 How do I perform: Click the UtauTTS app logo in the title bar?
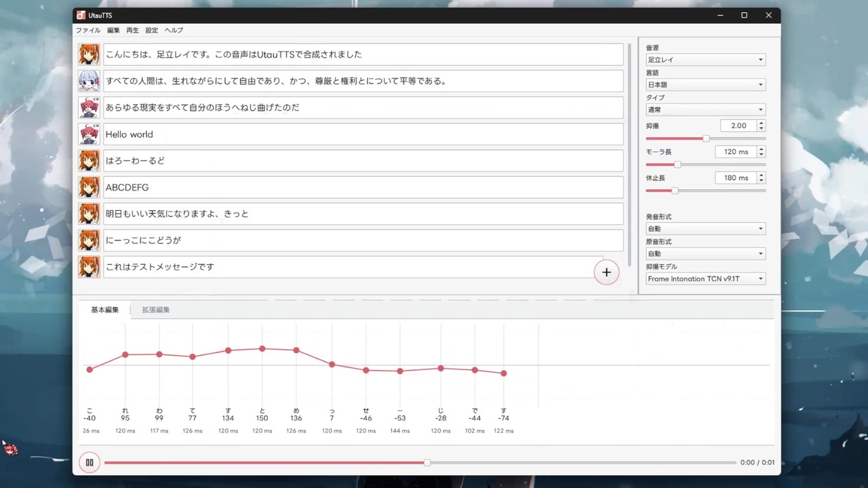tap(81, 15)
